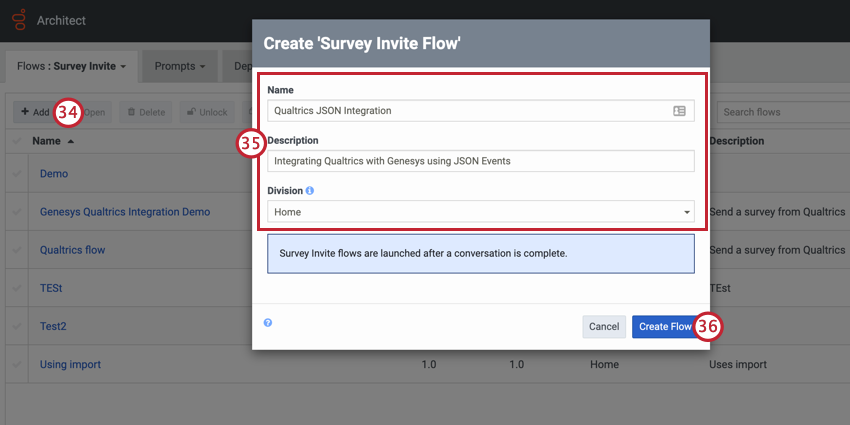Click the Delete trash button
Viewport: 850px width, 425px height.
pyautogui.click(x=146, y=112)
